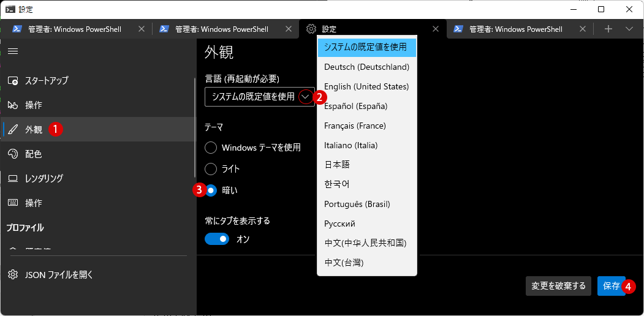Click 保存 to save changes
The image size is (644, 316).
611,286
